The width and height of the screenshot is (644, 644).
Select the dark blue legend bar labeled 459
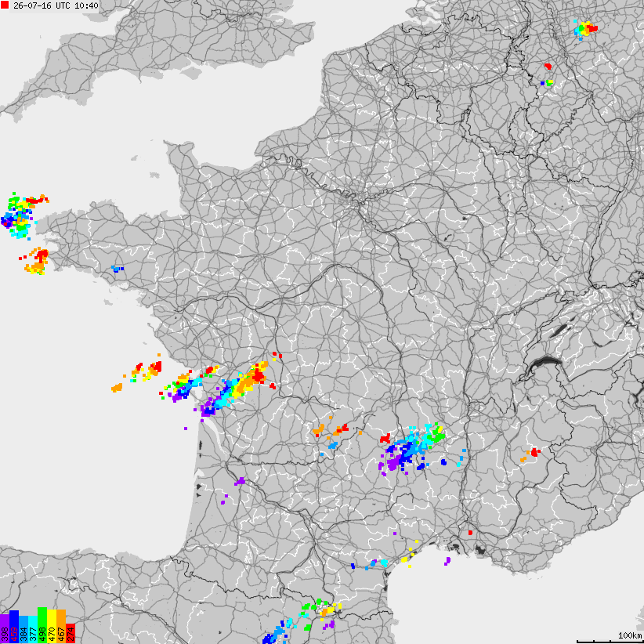coord(14,627)
